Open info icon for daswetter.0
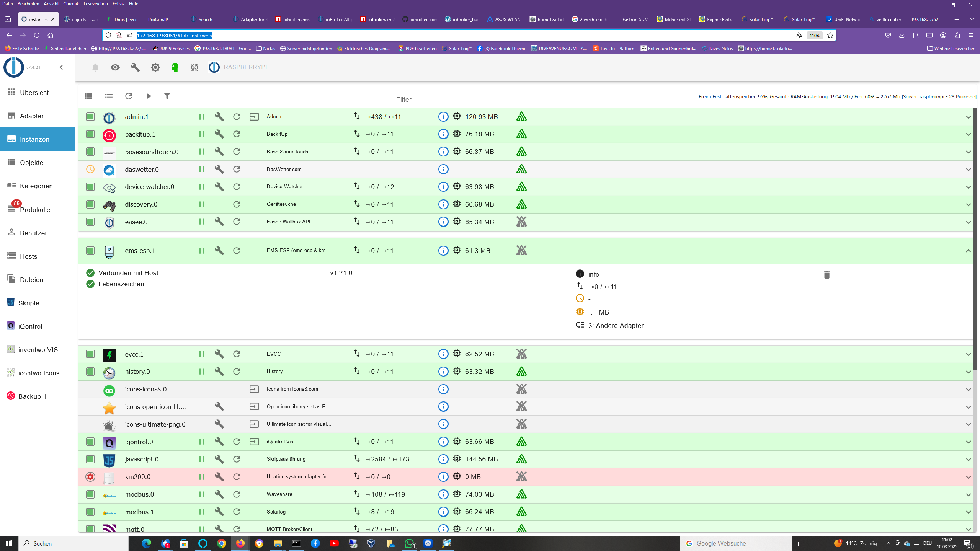This screenshot has height=551, width=980. [x=443, y=169]
